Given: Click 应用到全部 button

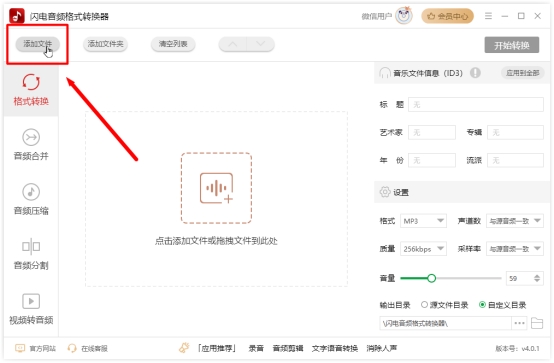Looking at the screenshot, I should click(x=523, y=73).
